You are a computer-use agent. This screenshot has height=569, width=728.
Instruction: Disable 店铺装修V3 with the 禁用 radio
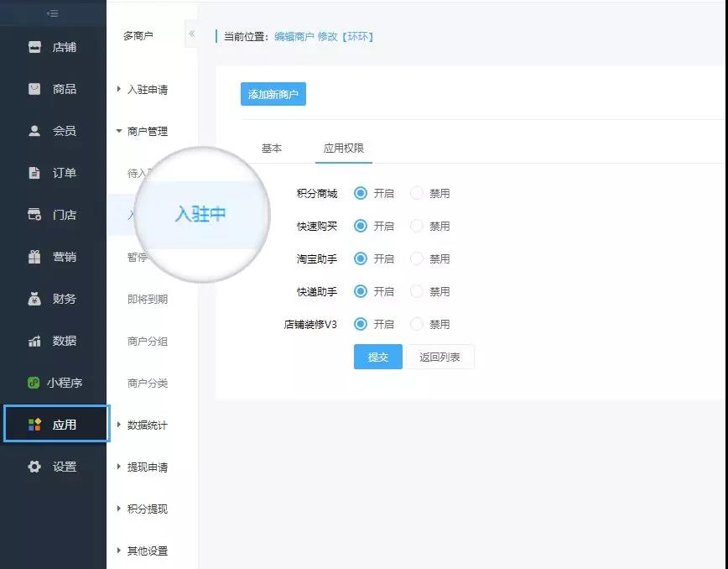point(417,324)
